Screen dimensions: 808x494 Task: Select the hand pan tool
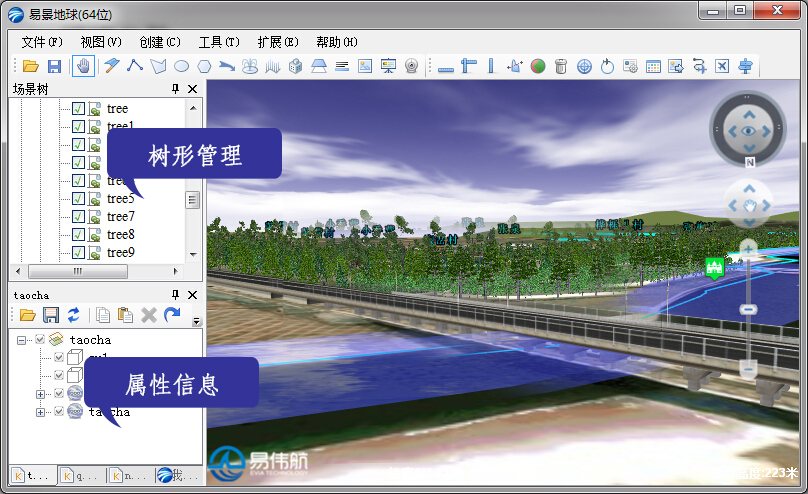click(x=83, y=66)
